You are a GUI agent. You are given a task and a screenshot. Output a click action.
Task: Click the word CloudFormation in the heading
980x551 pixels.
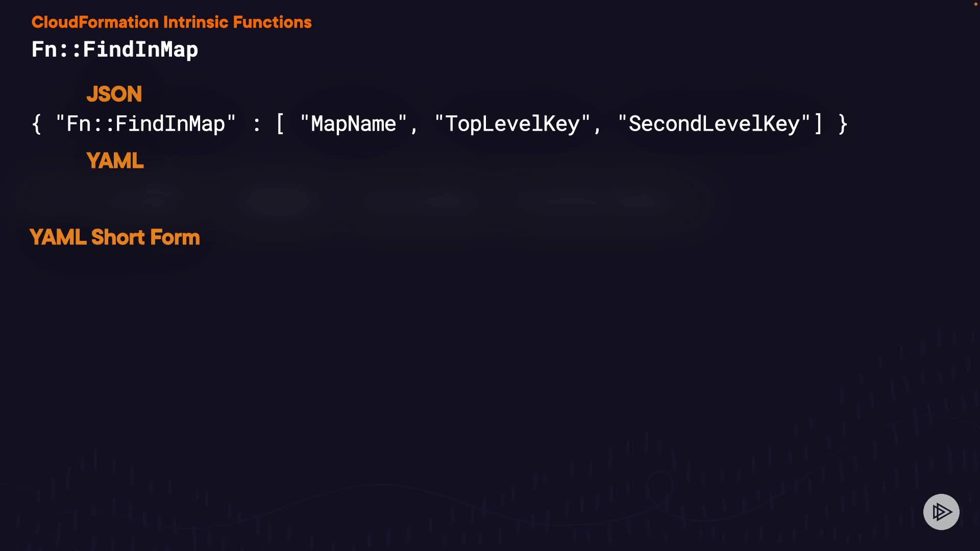pyautogui.click(x=95, y=22)
